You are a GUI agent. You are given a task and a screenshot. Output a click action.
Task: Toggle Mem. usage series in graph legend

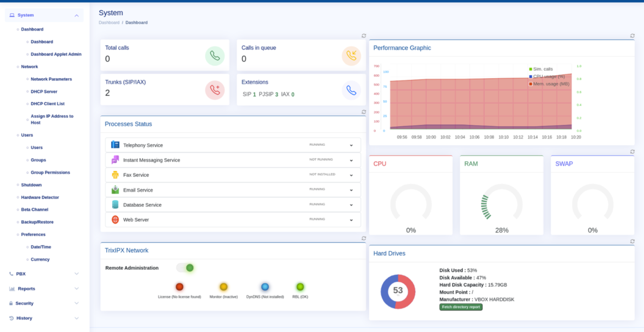click(x=550, y=84)
